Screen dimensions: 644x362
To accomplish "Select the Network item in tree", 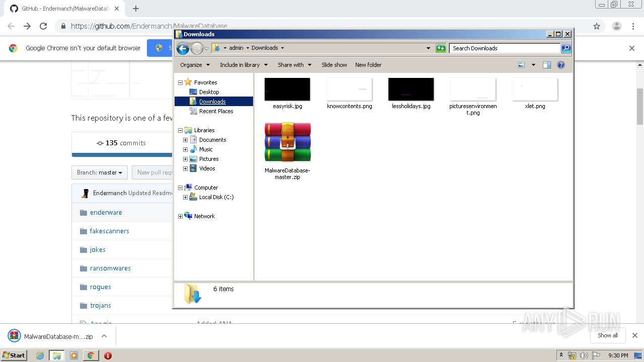I will [x=204, y=216].
